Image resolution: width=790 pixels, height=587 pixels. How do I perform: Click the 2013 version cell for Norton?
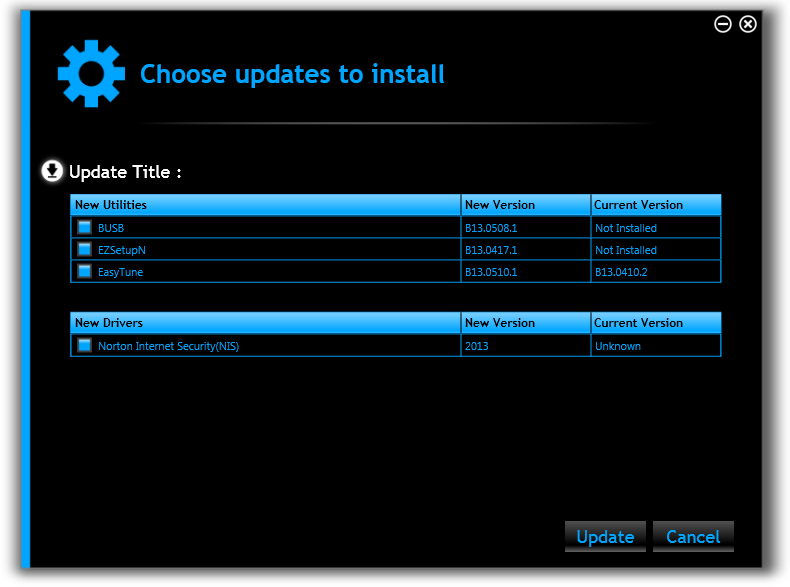click(525, 346)
